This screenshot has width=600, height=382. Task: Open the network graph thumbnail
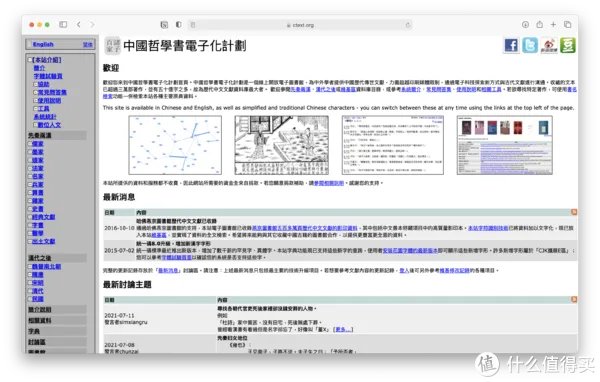click(175, 145)
